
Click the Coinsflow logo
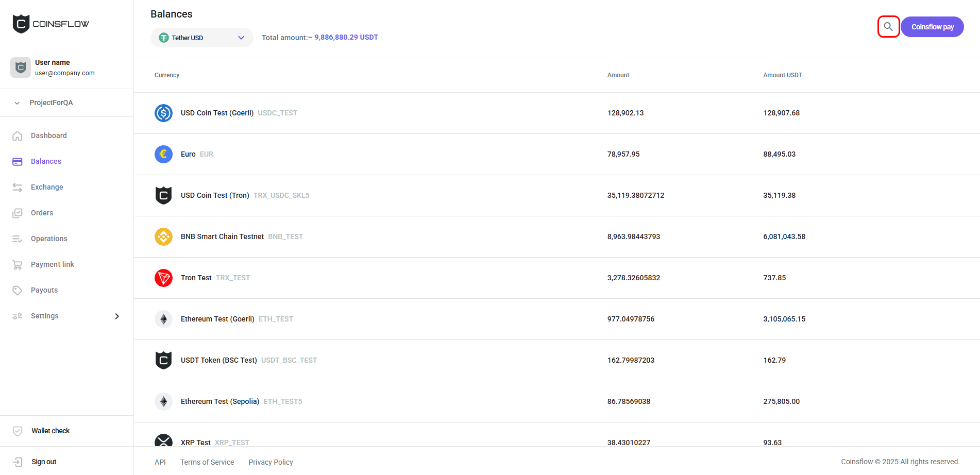[50, 23]
